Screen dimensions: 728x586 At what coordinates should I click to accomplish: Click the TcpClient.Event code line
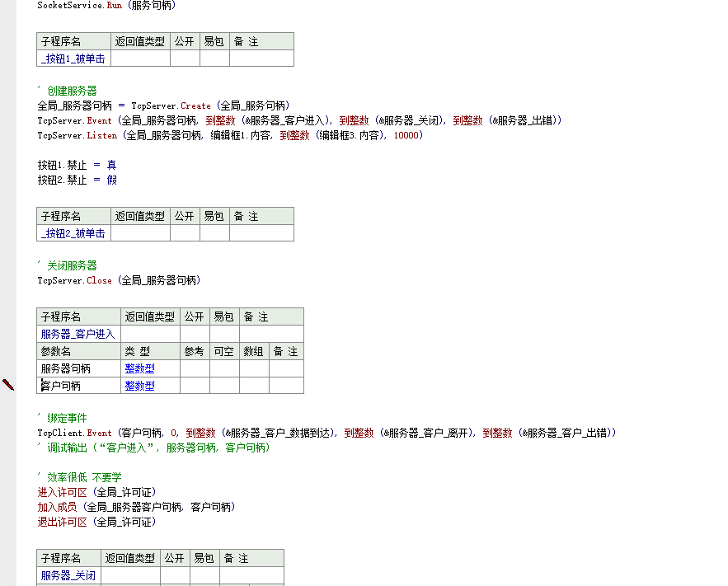click(x=326, y=433)
